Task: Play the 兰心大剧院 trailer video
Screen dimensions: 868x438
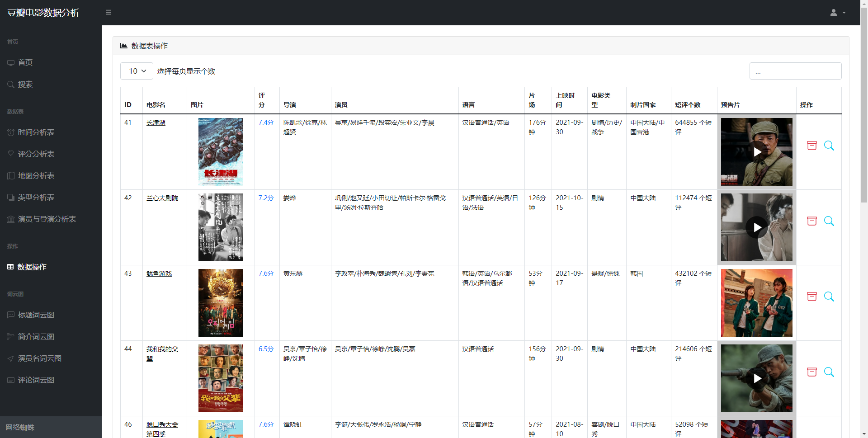Action: click(757, 227)
